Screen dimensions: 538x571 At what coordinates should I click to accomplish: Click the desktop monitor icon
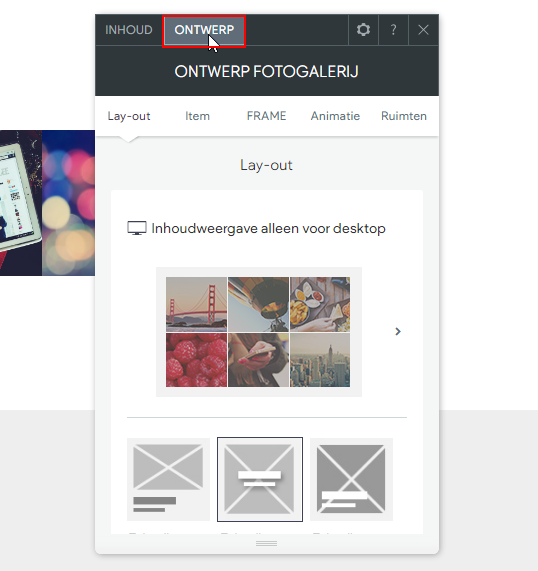(137, 228)
